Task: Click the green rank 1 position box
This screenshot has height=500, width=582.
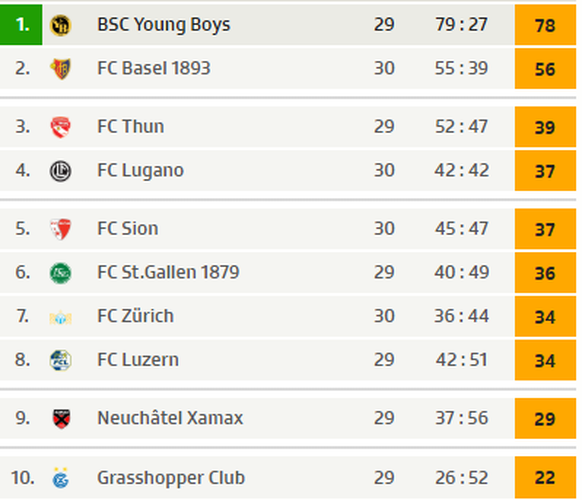Action: [21, 25]
